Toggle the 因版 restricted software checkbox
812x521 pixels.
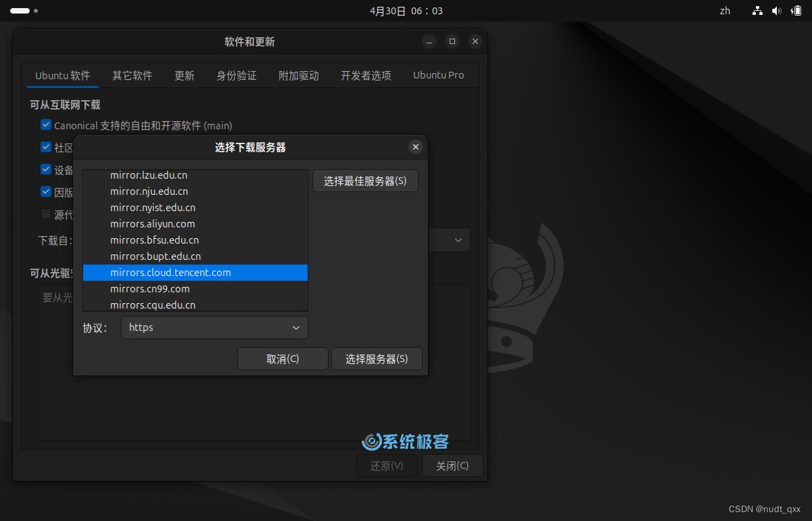(x=46, y=191)
